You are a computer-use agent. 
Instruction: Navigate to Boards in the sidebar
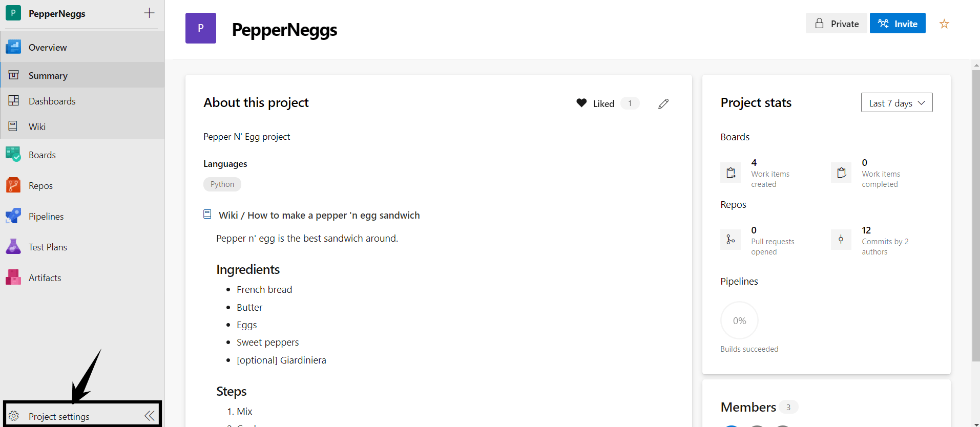point(83,155)
